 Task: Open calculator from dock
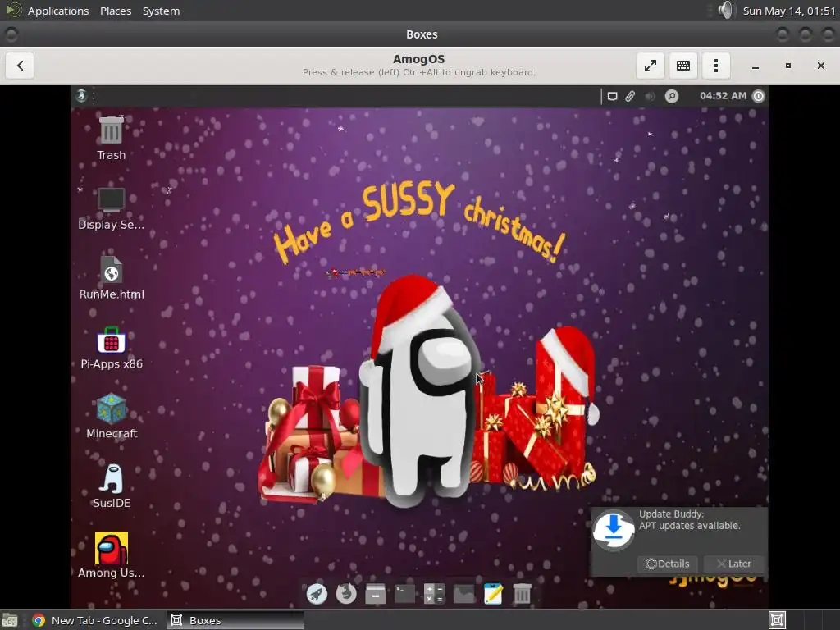coord(434,594)
